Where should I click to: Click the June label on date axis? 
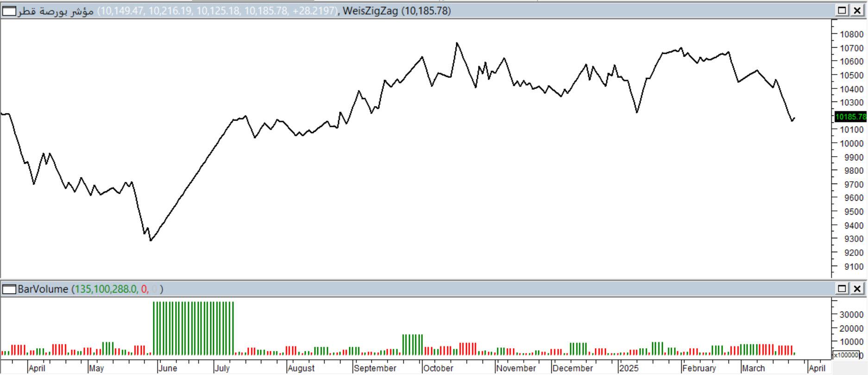[x=167, y=368]
